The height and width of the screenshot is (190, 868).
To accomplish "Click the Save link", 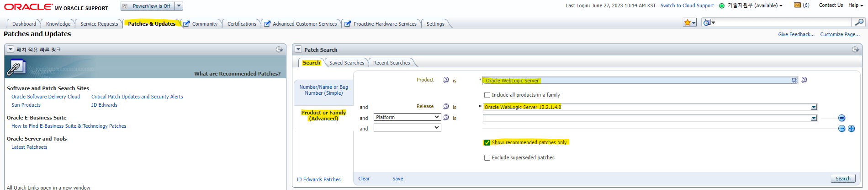I will [397, 179].
